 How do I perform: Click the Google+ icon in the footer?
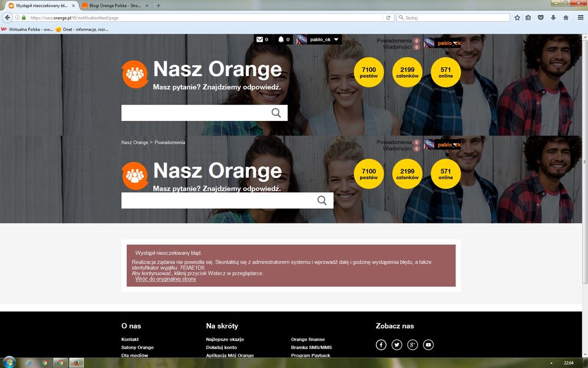click(412, 344)
